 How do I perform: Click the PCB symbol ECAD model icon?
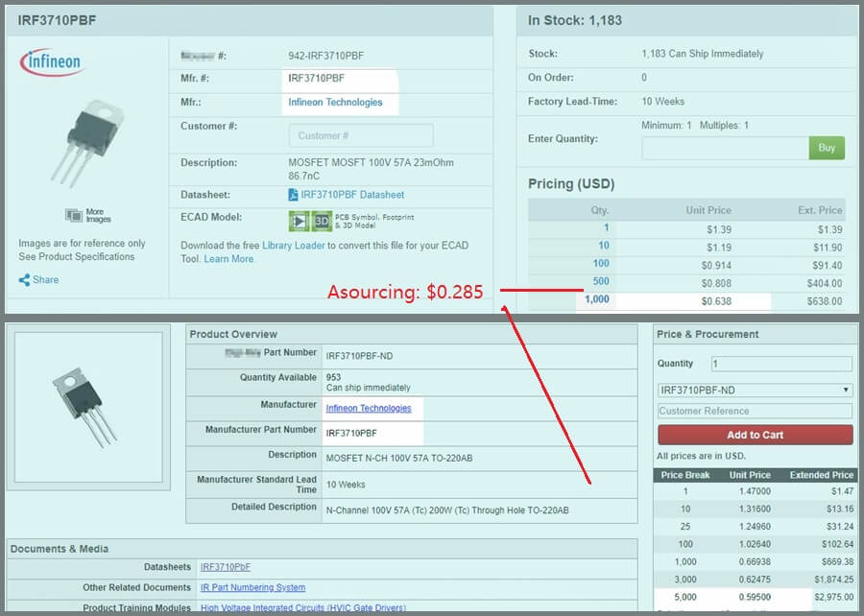[x=299, y=222]
